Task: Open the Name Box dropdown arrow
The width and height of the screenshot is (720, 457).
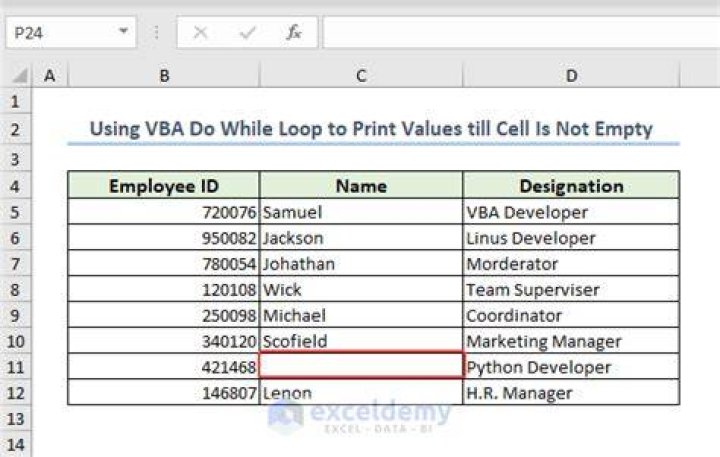Action: [x=123, y=31]
